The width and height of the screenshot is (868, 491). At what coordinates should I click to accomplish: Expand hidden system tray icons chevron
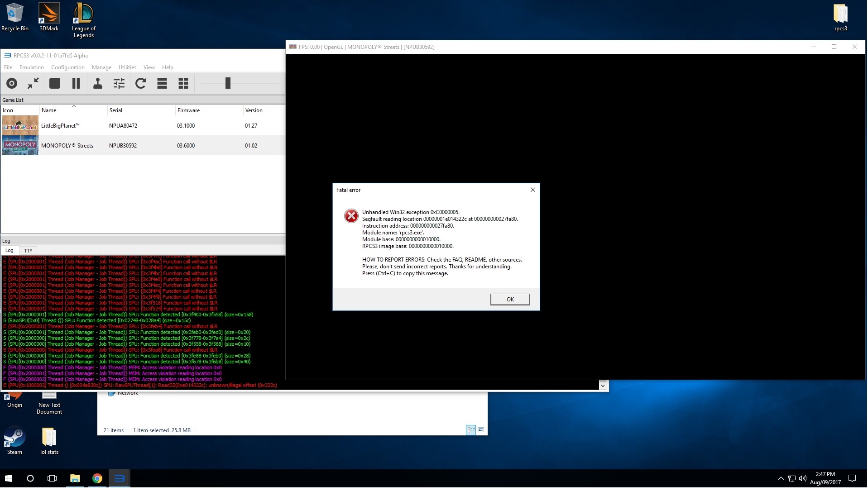pos(781,478)
